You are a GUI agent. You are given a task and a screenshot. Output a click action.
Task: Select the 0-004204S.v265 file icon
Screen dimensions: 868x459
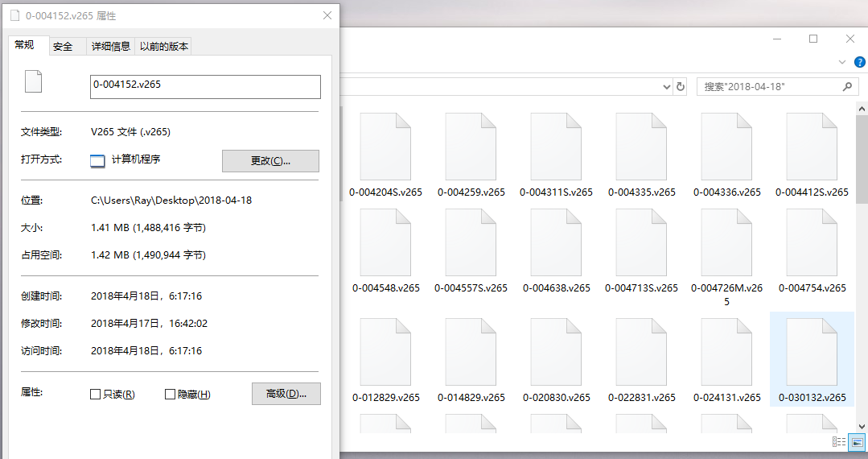[x=385, y=147]
